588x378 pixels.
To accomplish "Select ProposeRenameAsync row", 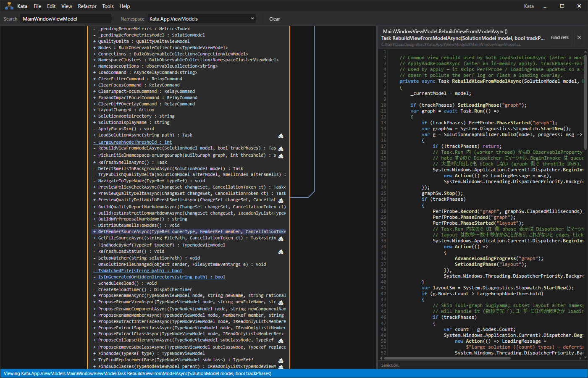I will coord(189,295).
